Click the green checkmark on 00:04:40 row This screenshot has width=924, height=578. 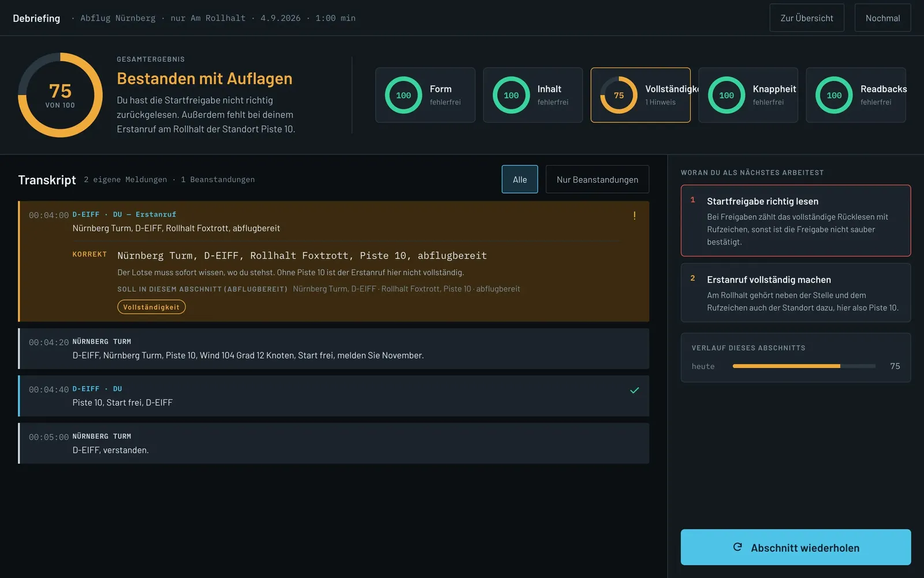(634, 390)
